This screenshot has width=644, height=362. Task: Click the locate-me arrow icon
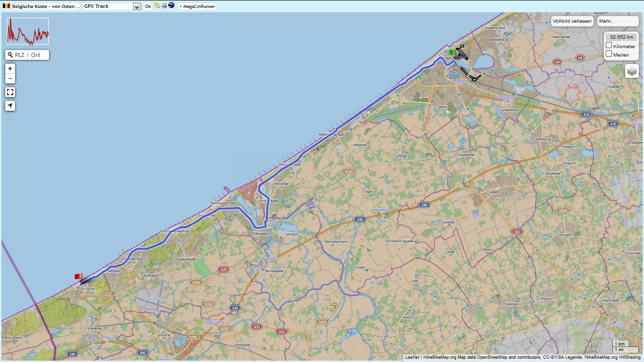(x=10, y=106)
